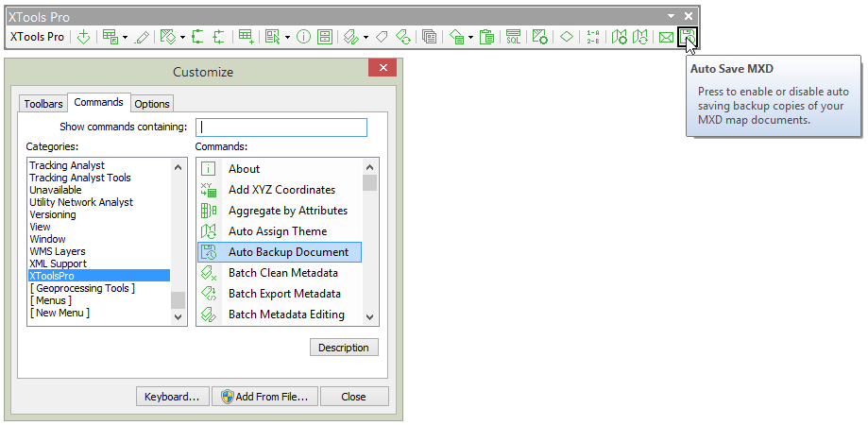The image size is (868, 425).
Task: Click the circled info icon in the toolbar
Action: click(303, 37)
